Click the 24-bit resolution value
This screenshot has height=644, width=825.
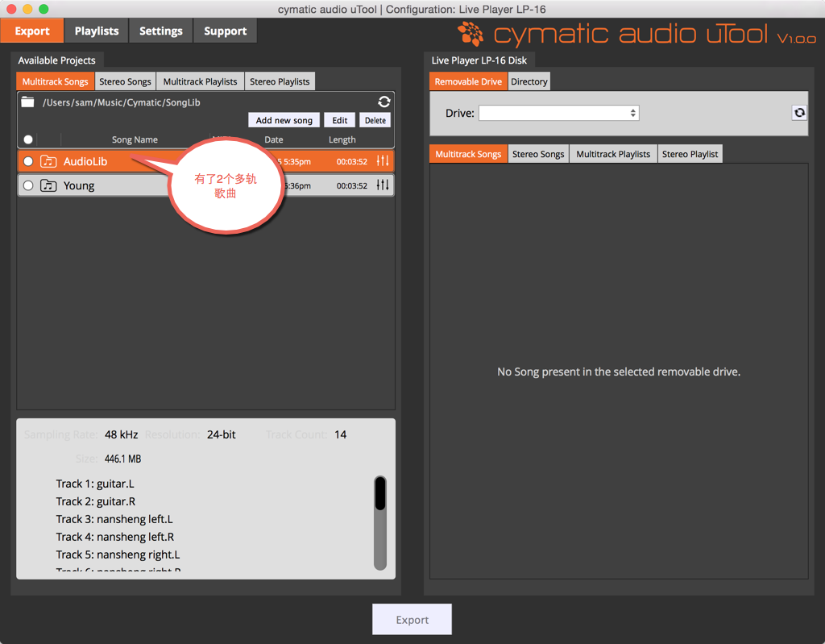click(x=221, y=434)
